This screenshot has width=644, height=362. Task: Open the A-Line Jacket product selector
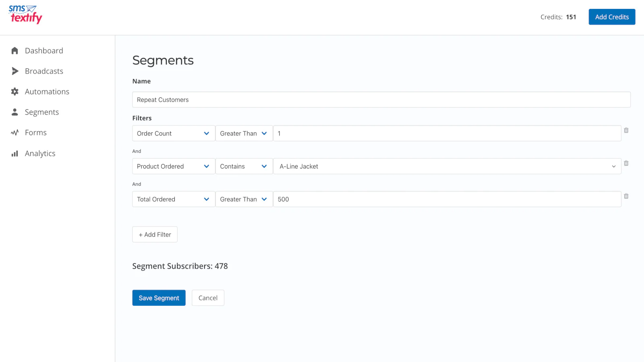click(x=447, y=167)
